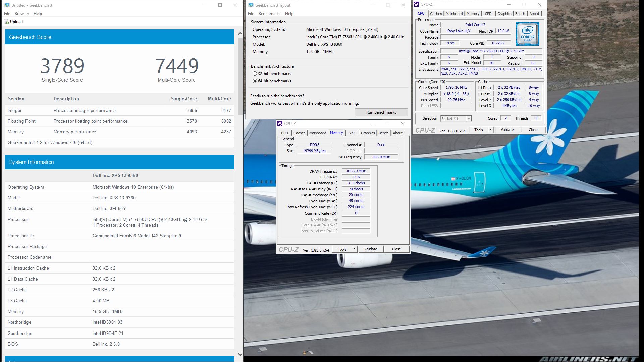Image resolution: width=644 pixels, height=362 pixels.
Task: Click Close button in top CPU-Z window
Action: click(x=533, y=130)
